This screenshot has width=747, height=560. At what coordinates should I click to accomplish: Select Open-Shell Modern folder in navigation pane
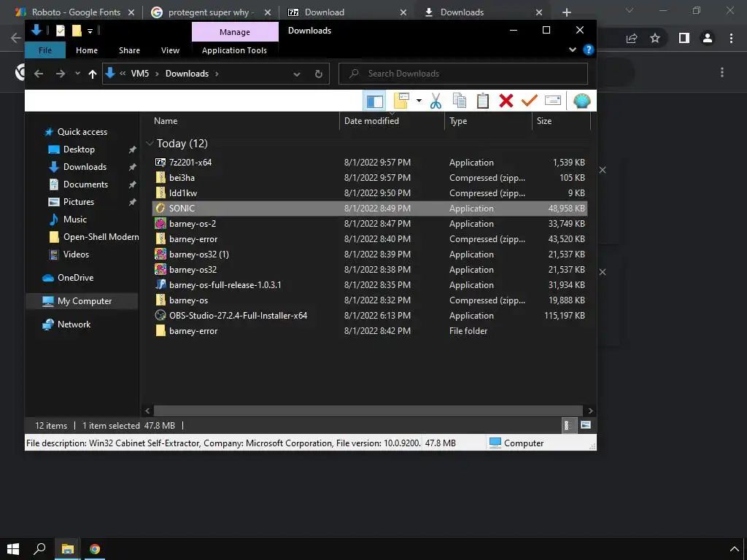[x=101, y=237]
